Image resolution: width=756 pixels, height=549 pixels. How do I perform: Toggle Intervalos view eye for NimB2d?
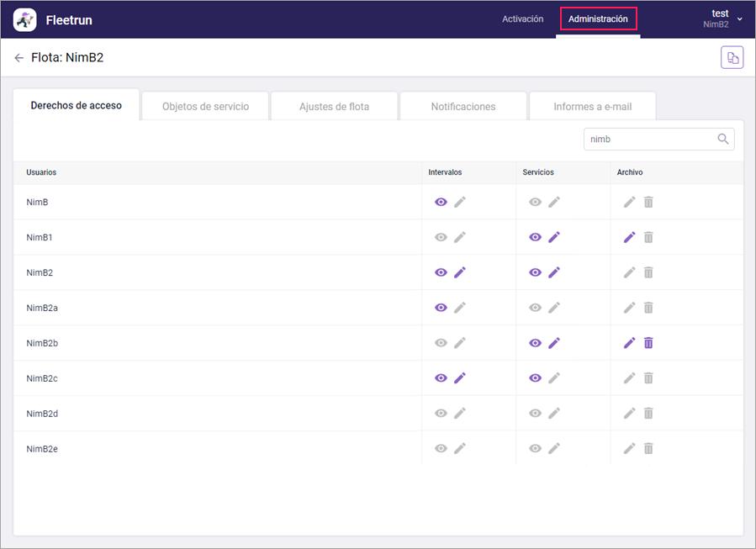(x=441, y=414)
